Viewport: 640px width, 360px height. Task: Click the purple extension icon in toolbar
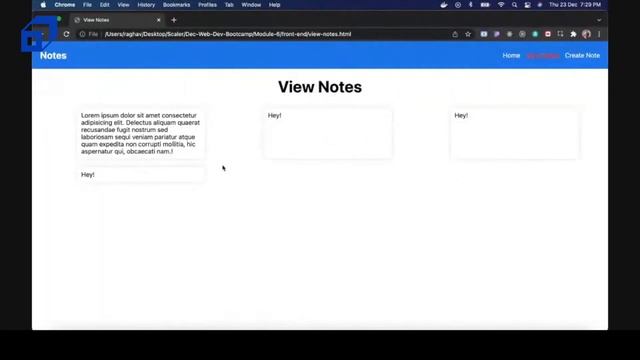497,34
